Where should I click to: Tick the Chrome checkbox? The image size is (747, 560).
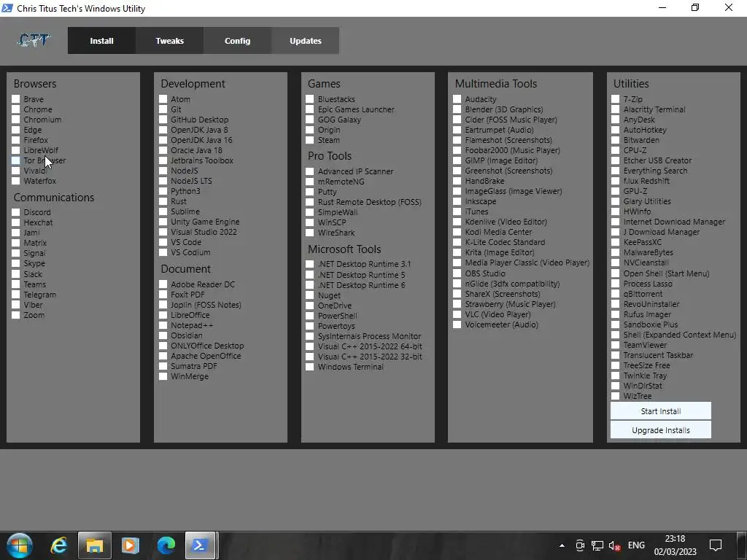pyautogui.click(x=16, y=109)
